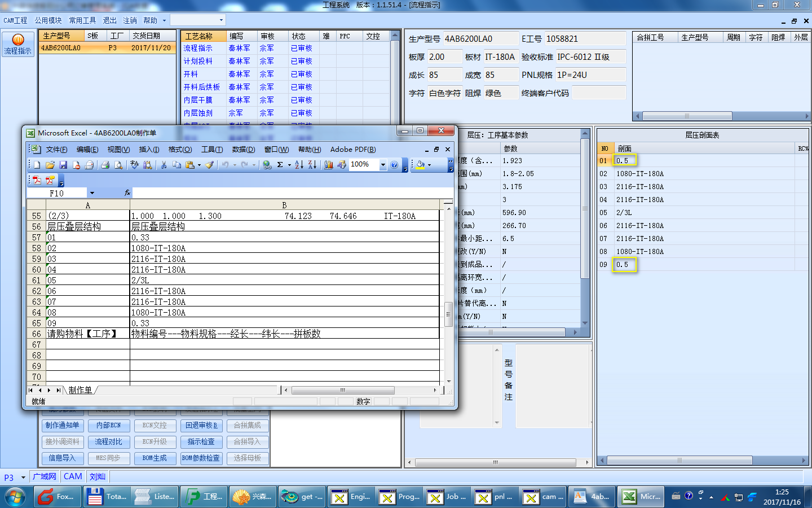Select the Format Painter brush icon
Image resolution: width=812 pixels, height=508 pixels.
pyautogui.click(x=209, y=165)
